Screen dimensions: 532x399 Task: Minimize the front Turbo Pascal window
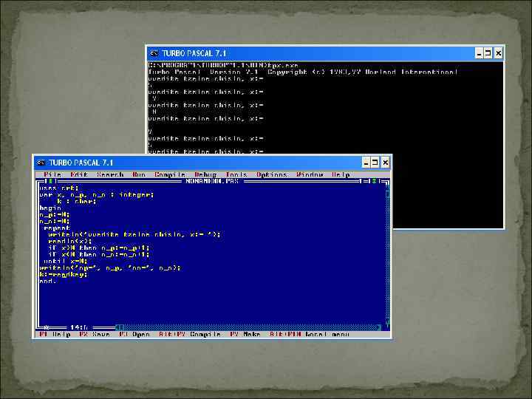[366, 163]
